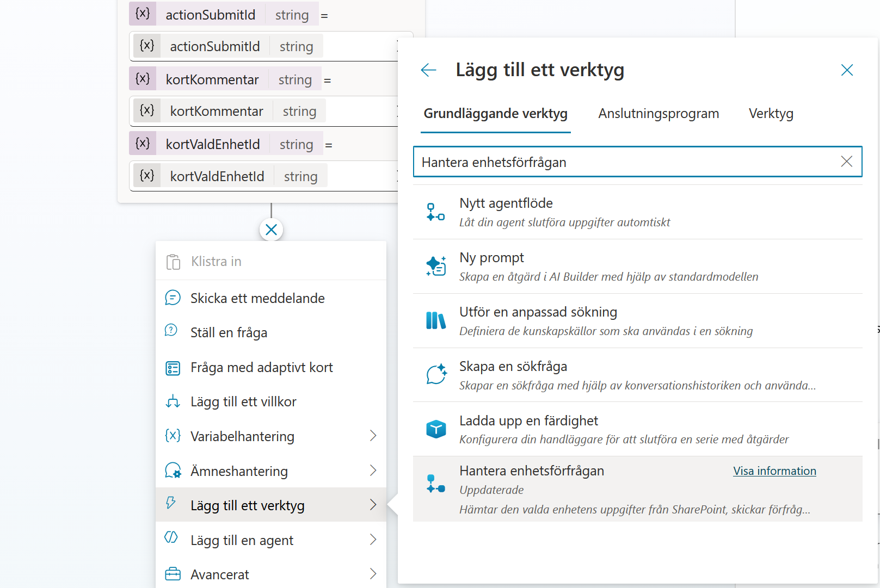Image resolution: width=880 pixels, height=588 pixels.
Task: Clear the tool search field text
Action: (846, 162)
